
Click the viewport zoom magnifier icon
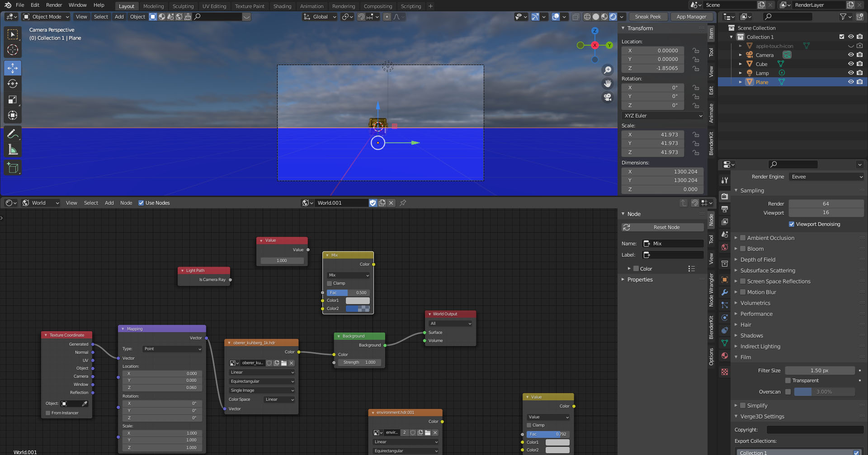[608, 70]
